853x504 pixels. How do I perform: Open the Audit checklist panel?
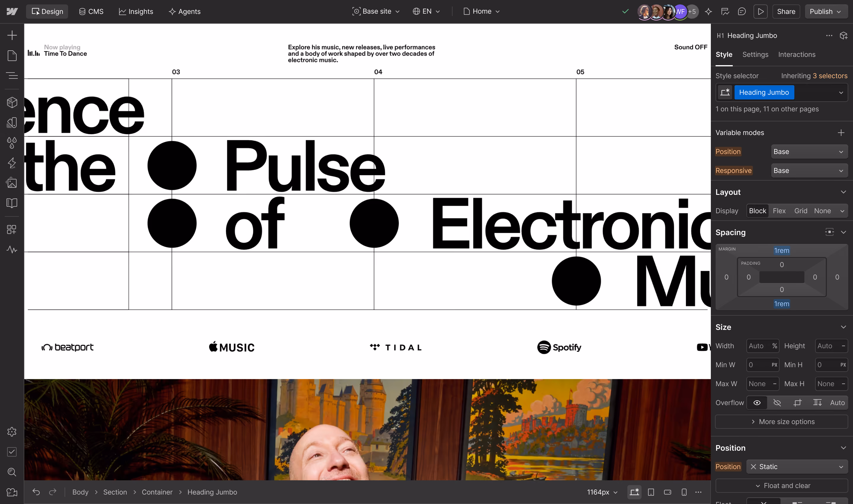click(12, 452)
